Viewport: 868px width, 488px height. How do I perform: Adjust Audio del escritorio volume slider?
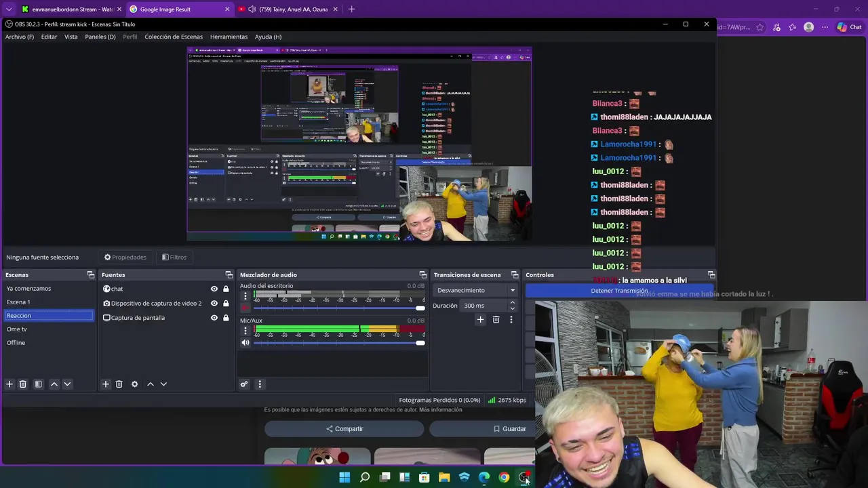click(339, 308)
